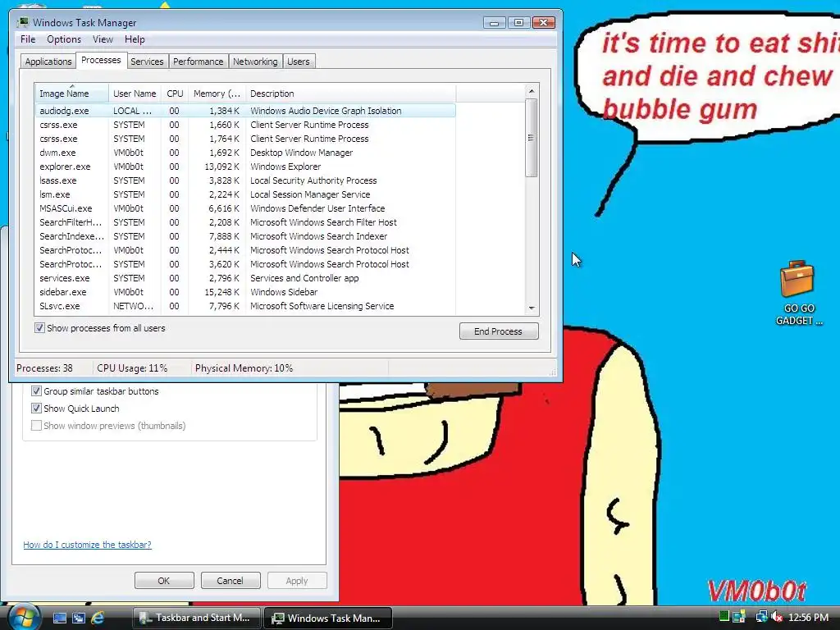Click Microsoft Software Licensing Service description
The width and height of the screenshot is (840, 630).
[x=322, y=306]
